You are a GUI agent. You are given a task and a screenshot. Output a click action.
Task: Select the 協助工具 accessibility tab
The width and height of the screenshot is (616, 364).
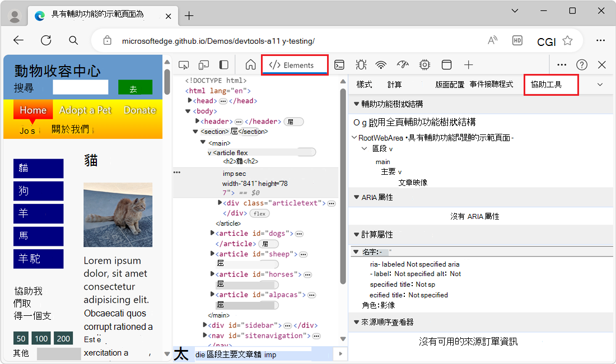pos(550,85)
